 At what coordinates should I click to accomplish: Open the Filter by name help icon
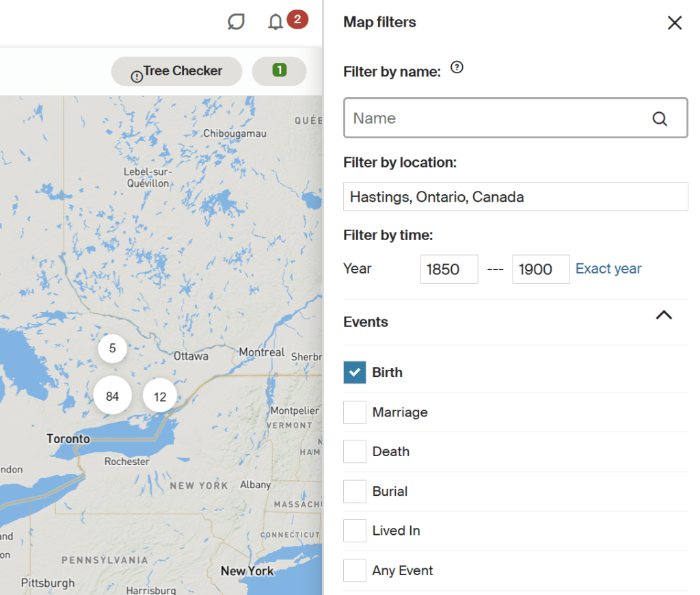[x=457, y=68]
